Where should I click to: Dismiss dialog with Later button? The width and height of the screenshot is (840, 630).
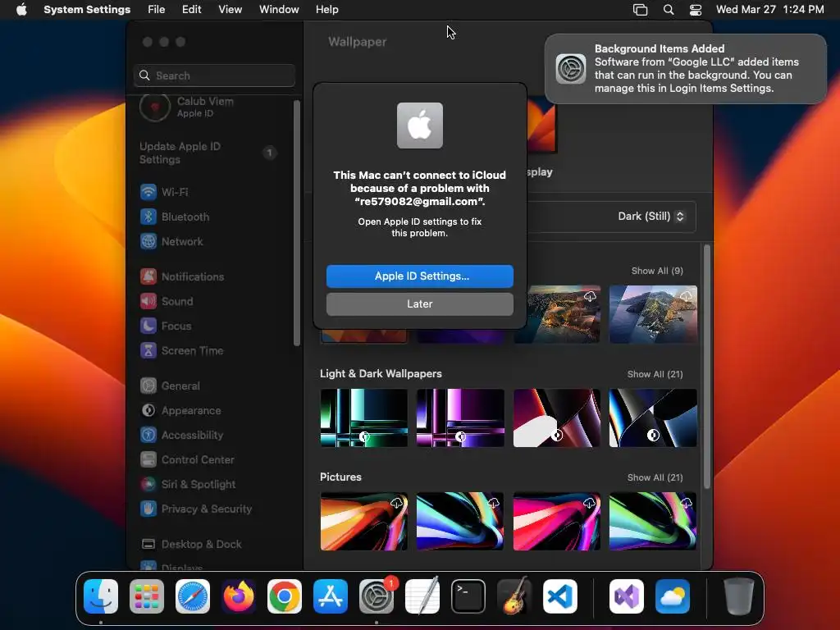419,304
